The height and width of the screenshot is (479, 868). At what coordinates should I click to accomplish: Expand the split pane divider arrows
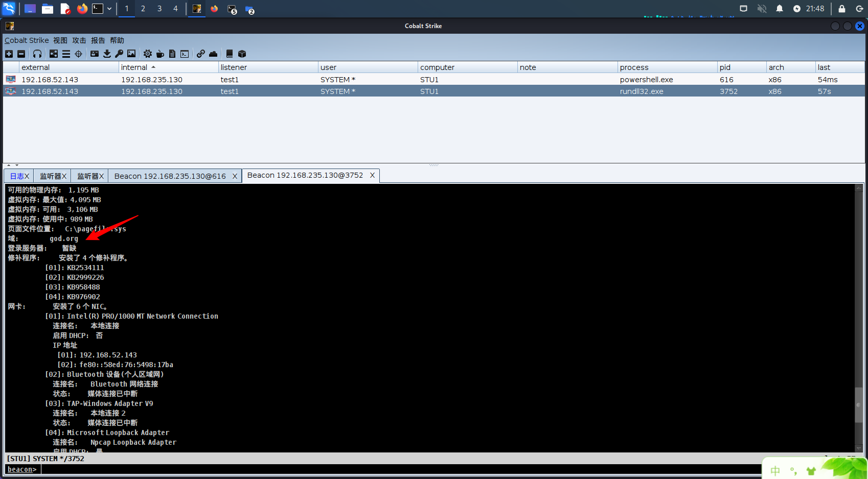[13, 165]
